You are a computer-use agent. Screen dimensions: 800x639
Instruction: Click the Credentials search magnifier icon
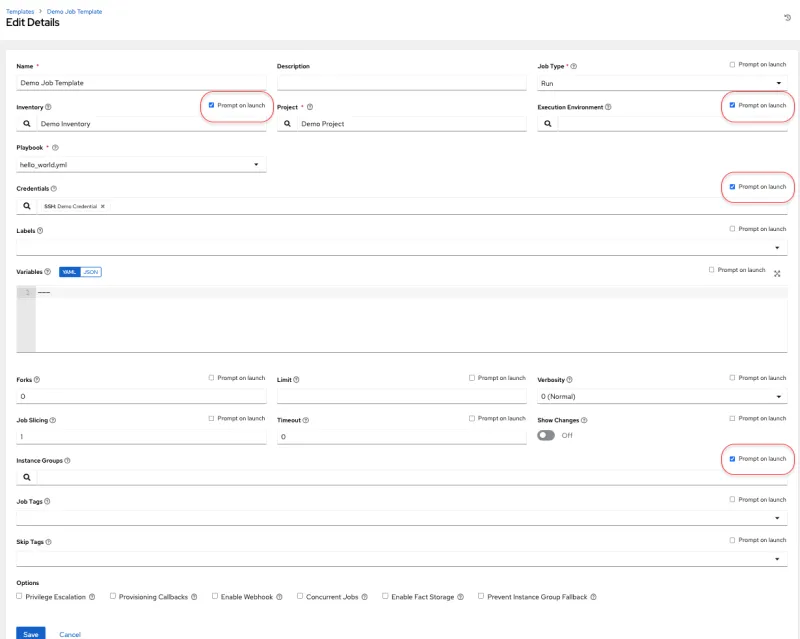27,206
